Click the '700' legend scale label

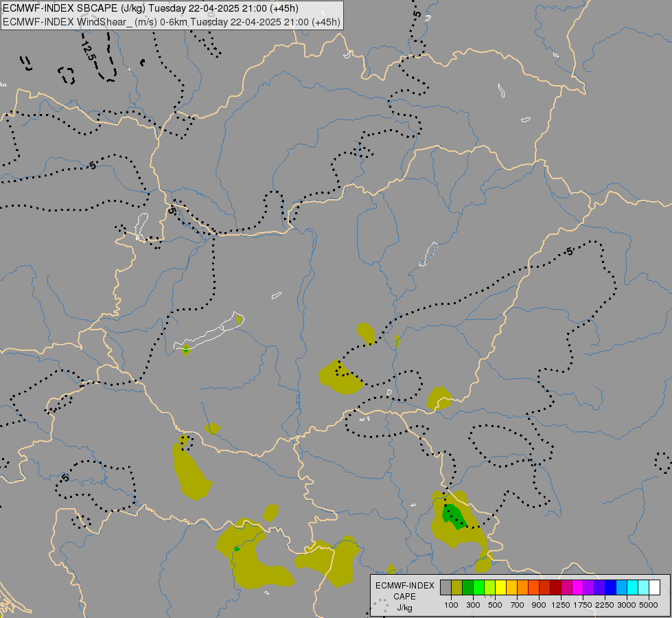[x=517, y=605]
